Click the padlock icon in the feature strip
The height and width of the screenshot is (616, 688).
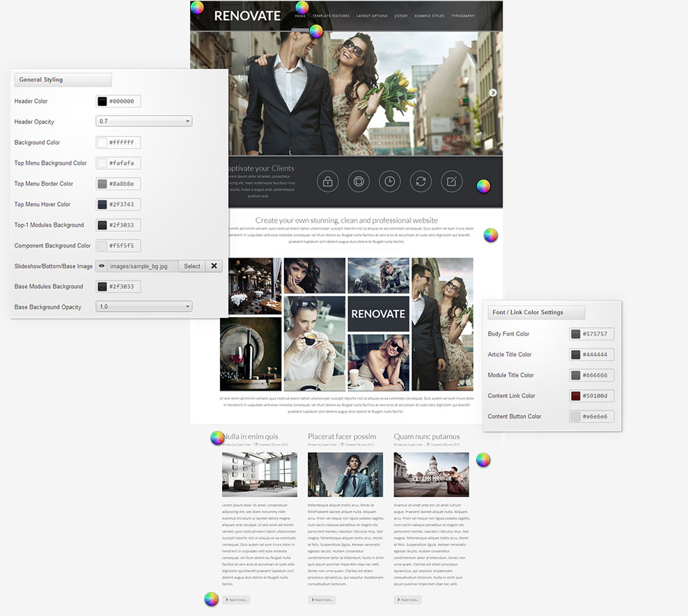point(327,182)
